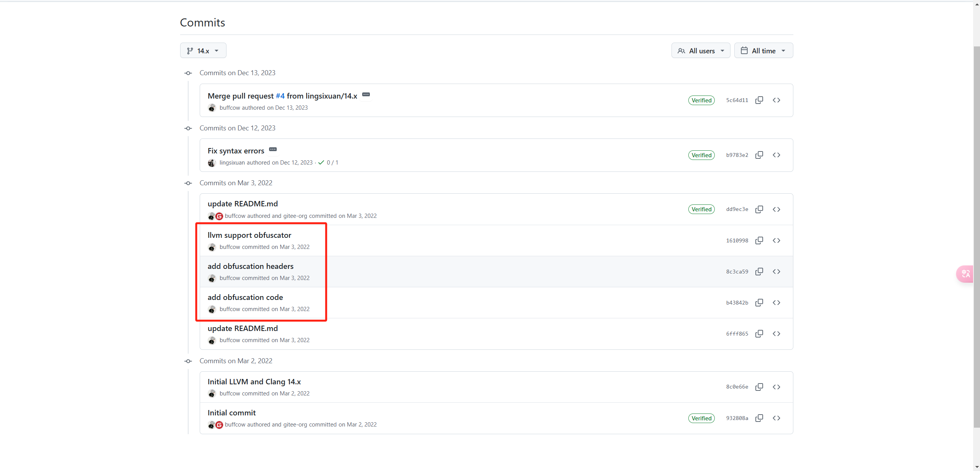This screenshot has height=471, width=980.
Task: Open pull request #4 link
Action: 280,96
